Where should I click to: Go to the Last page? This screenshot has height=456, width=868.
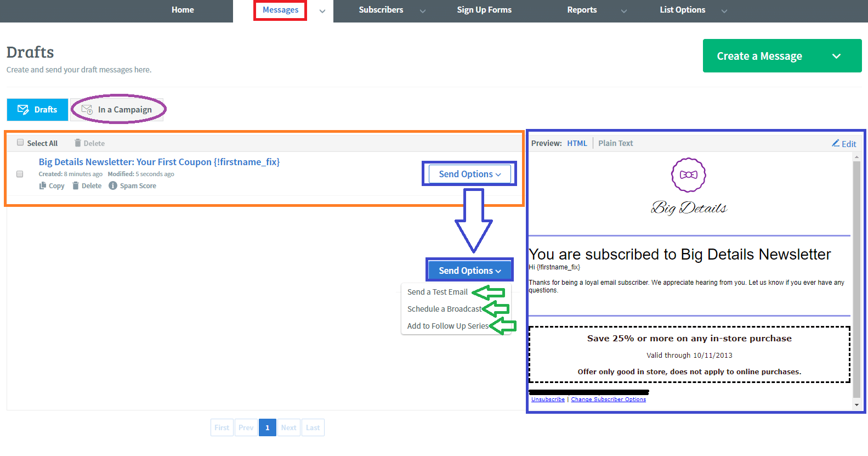313,427
